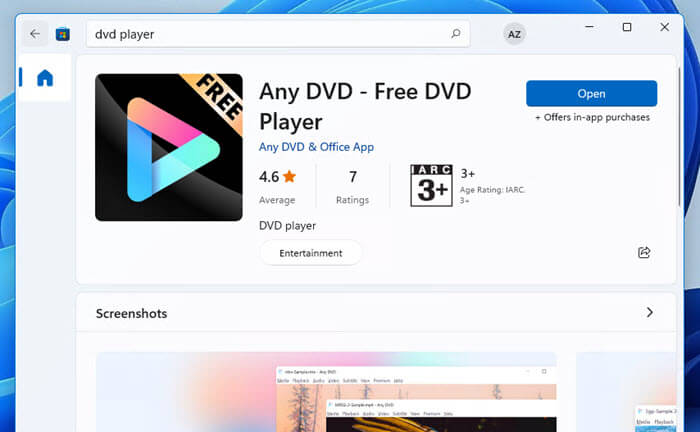Image resolution: width=700 pixels, height=432 pixels.
Task: Visit Any DVD & Office App publisher link
Action: coord(316,147)
